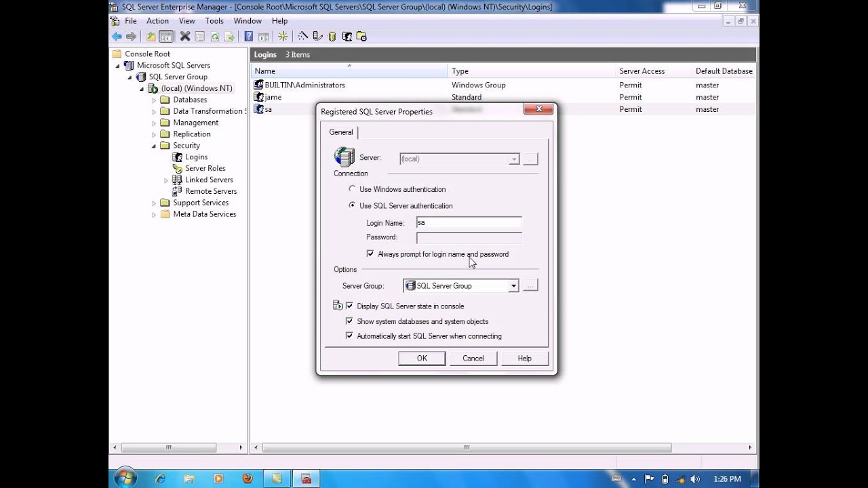
Task: Click Cancel in the properties dialog
Action: coord(473,359)
